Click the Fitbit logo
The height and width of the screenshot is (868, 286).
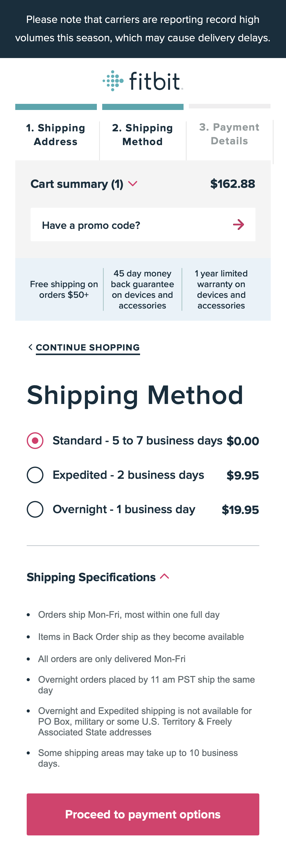coord(143,81)
